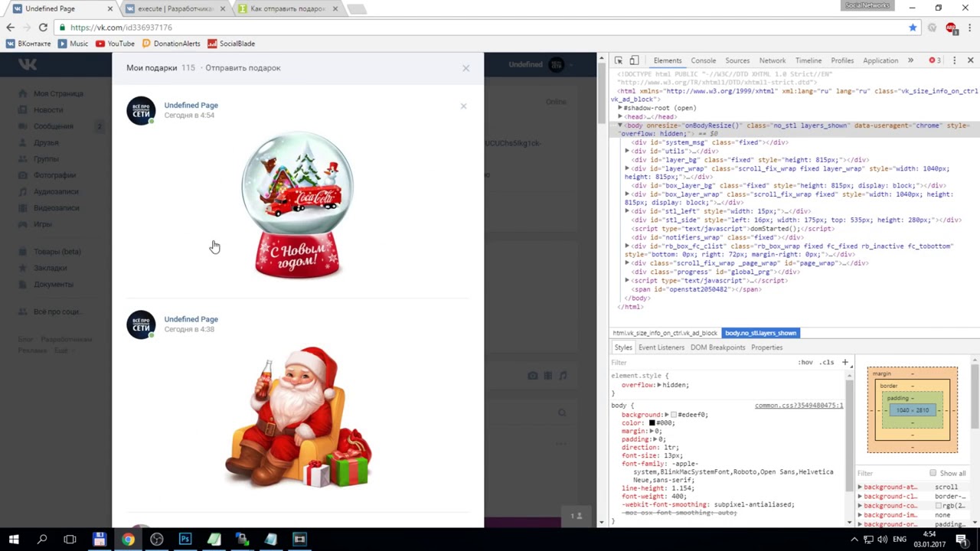
Task: Collapse the body element node
Action: tap(620, 126)
